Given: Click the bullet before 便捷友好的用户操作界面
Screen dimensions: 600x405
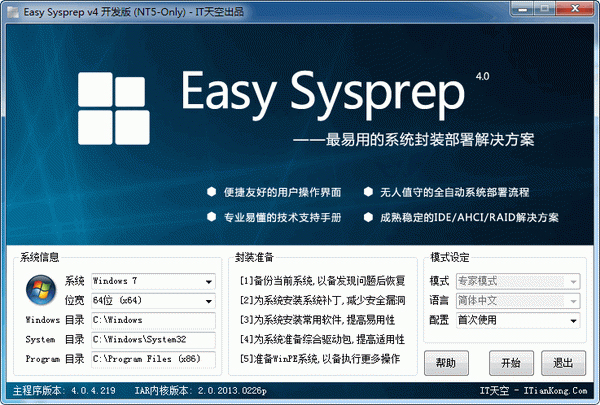Looking at the screenshot, I should click(212, 192).
